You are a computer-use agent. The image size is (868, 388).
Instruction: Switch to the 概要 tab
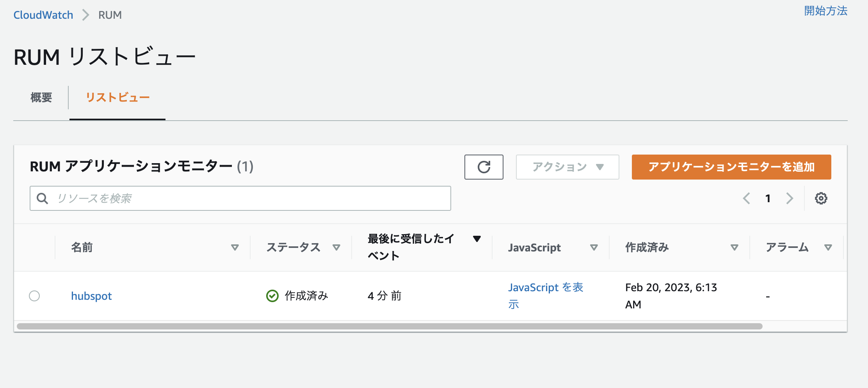[41, 98]
